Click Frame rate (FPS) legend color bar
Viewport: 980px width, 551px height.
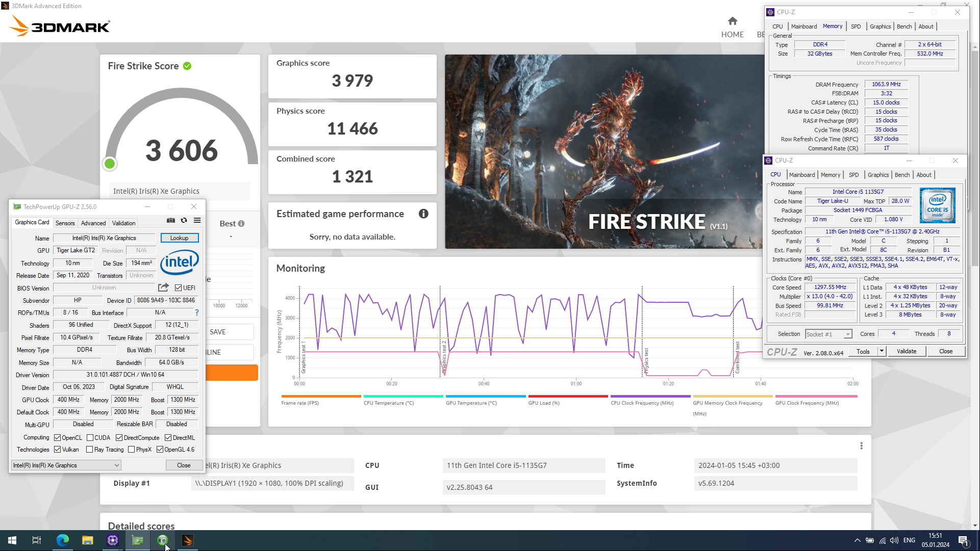pyautogui.click(x=321, y=396)
